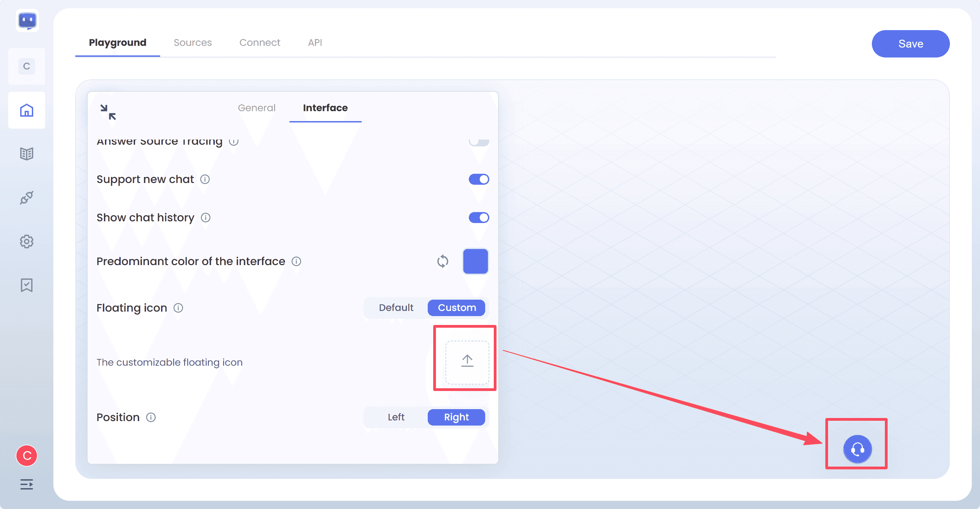This screenshot has width=980, height=509.
Task: Turn off Show chat history
Action: tap(479, 218)
